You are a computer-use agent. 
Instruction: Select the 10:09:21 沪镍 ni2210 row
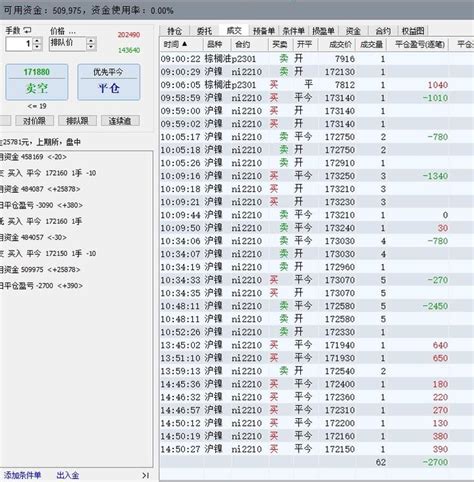pos(317,202)
